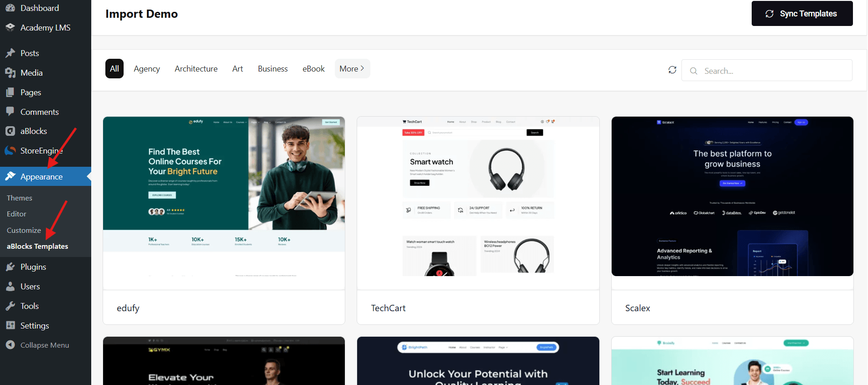The height and width of the screenshot is (385, 868).
Task: Open Customize under Appearance
Action: (x=24, y=231)
